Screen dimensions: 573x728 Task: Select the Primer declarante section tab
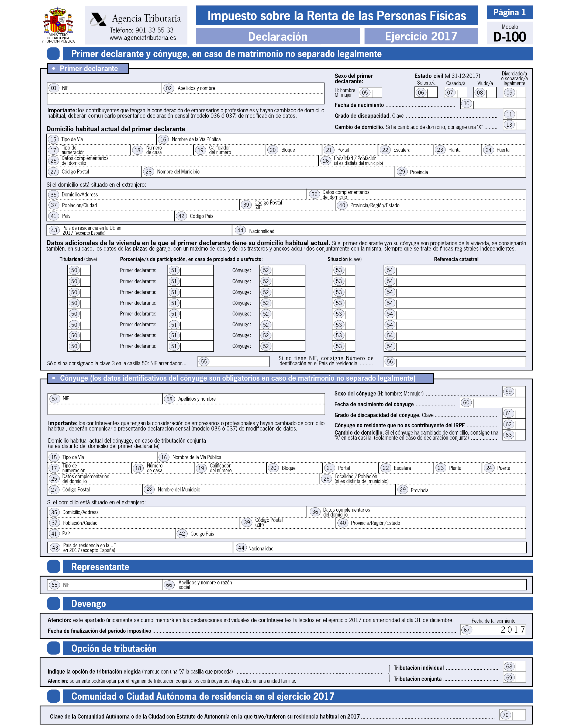pos(88,69)
